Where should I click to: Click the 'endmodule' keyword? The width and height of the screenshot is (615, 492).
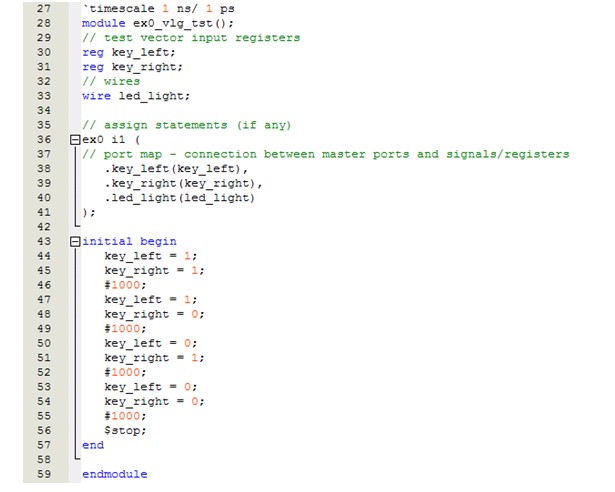[114, 474]
